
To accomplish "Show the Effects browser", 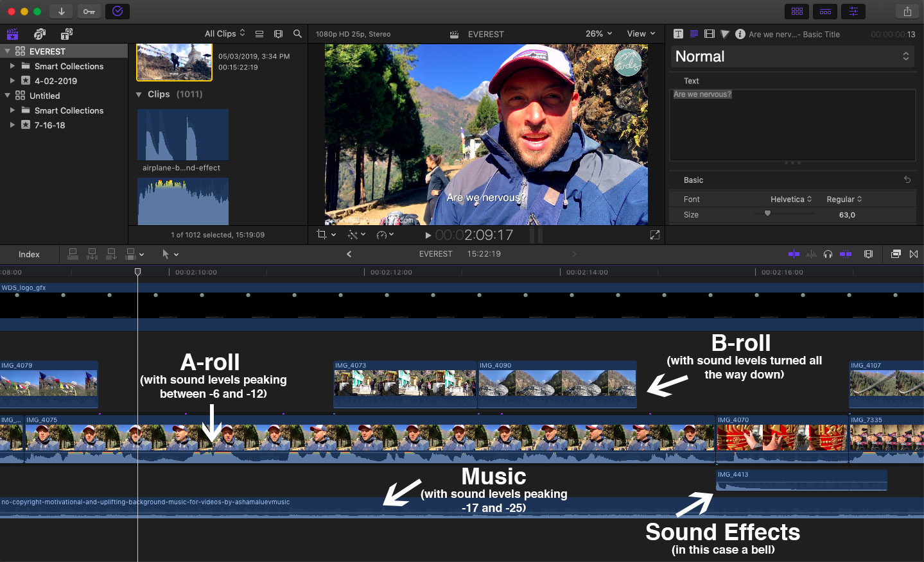I will point(896,254).
